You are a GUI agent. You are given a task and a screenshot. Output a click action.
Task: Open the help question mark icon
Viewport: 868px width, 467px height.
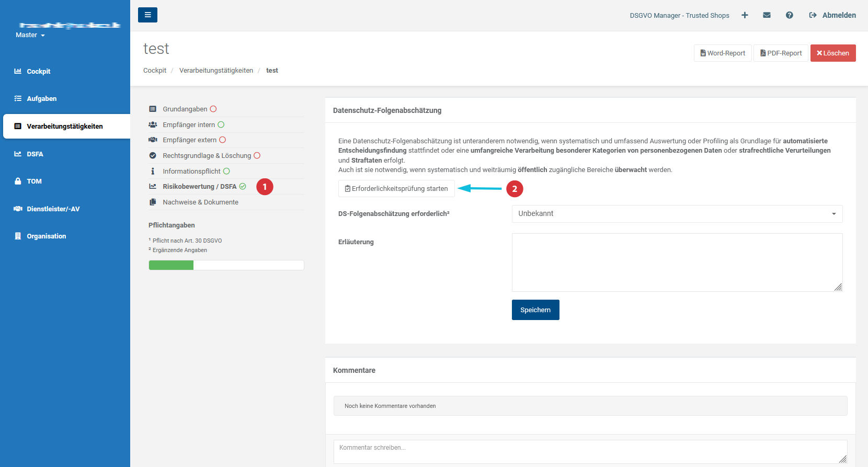[789, 15]
